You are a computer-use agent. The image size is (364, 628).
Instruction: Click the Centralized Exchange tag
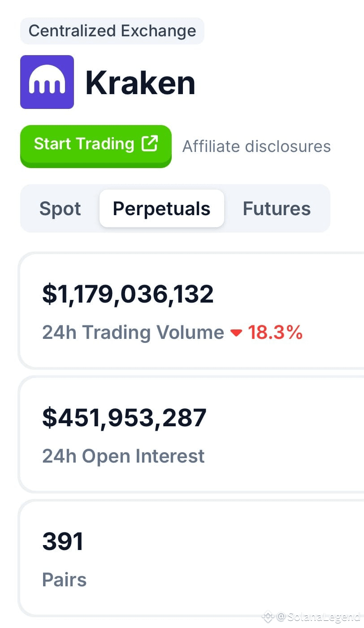[x=112, y=31]
